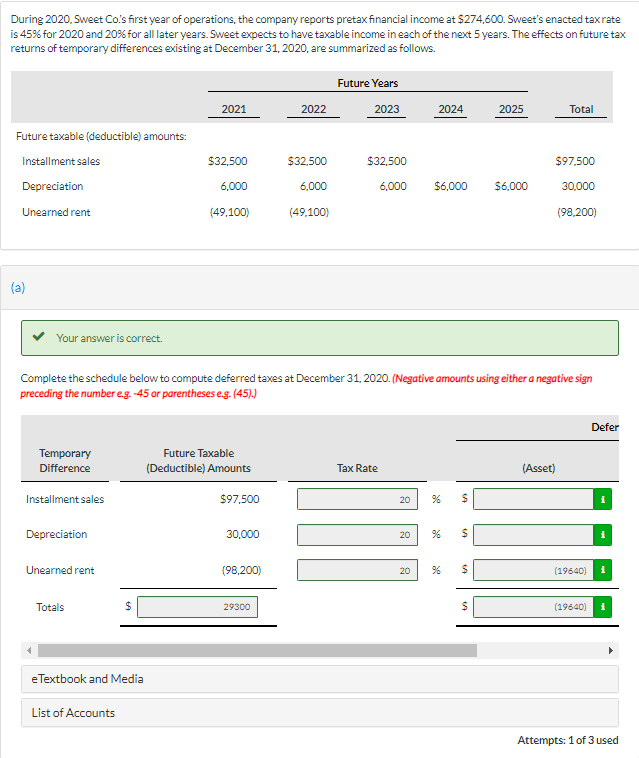Viewport: 639px width, 758px height.
Task: Click info icon beside Depreciation asset field
Action: click(x=602, y=535)
